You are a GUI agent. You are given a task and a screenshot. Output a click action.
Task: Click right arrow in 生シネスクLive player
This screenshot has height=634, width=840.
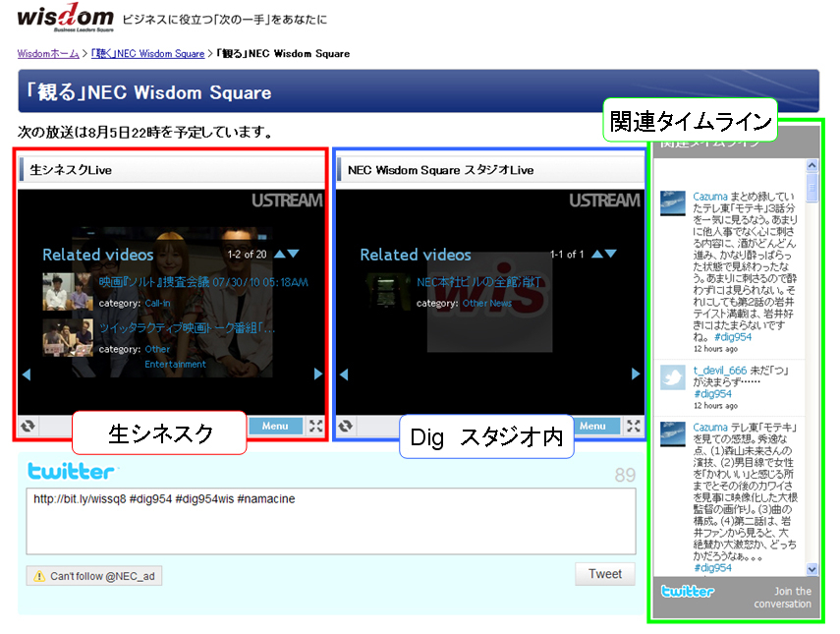point(318,375)
